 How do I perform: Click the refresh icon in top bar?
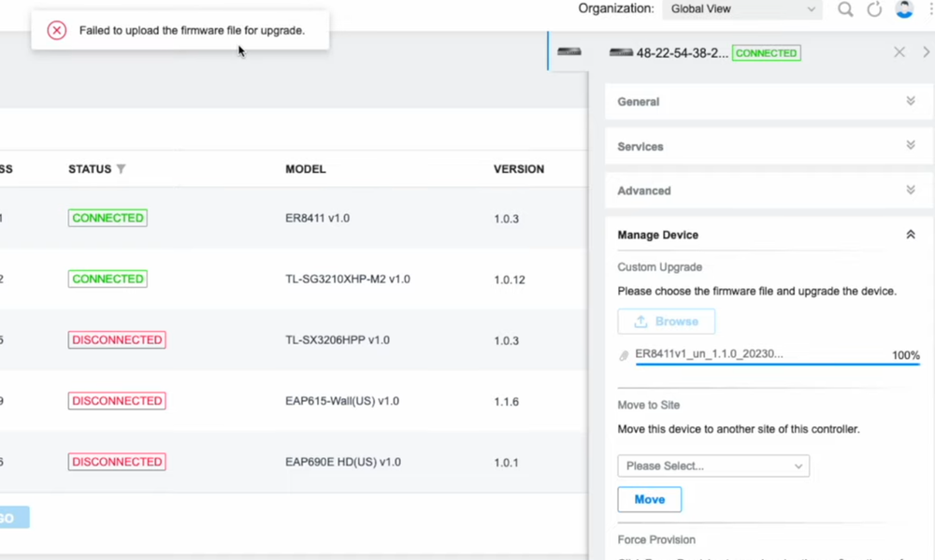coord(874,9)
